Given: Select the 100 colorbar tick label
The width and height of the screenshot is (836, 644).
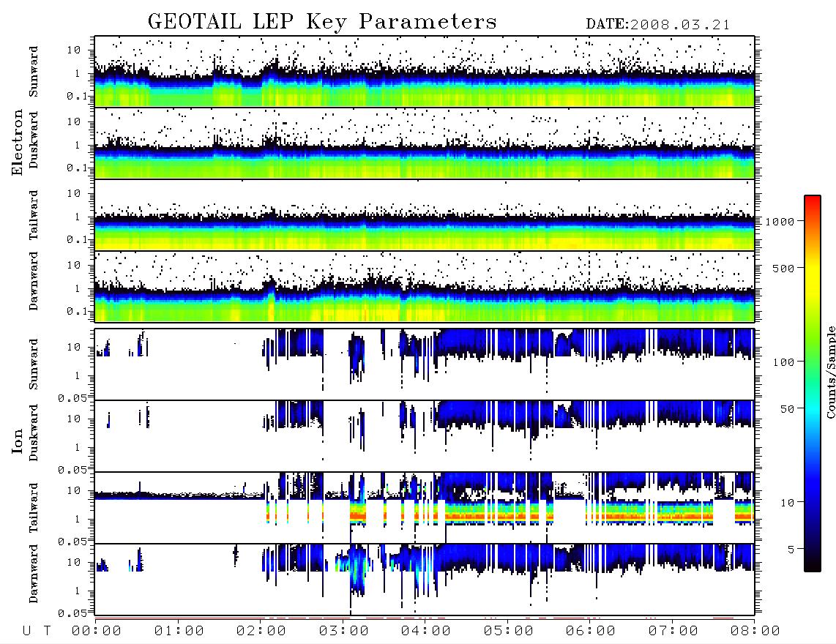Looking at the screenshot, I should coord(783,362).
